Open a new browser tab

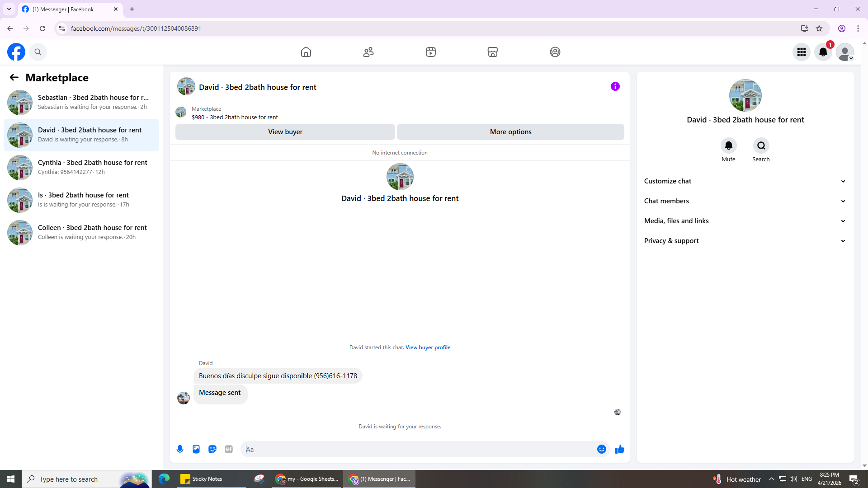132,9
